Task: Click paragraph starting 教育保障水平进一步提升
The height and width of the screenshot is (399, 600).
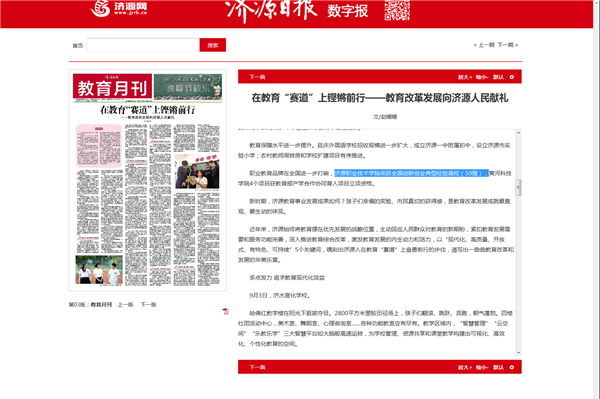Action: pyautogui.click(x=374, y=150)
